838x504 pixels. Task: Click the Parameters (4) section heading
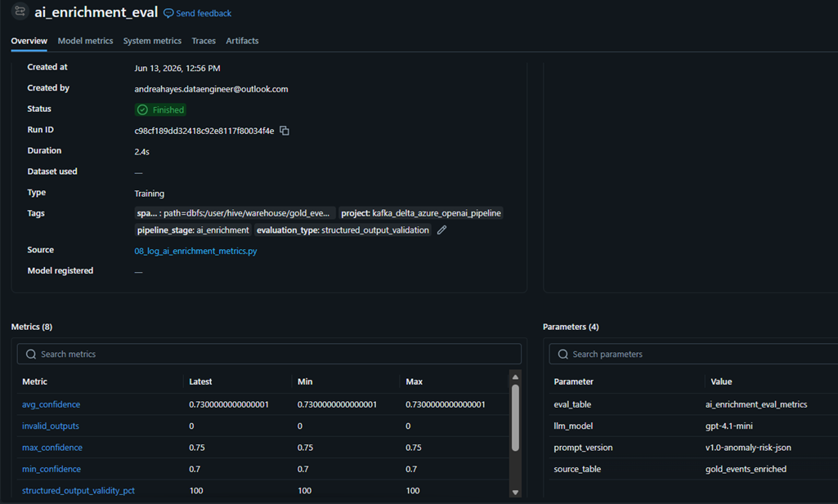571,327
